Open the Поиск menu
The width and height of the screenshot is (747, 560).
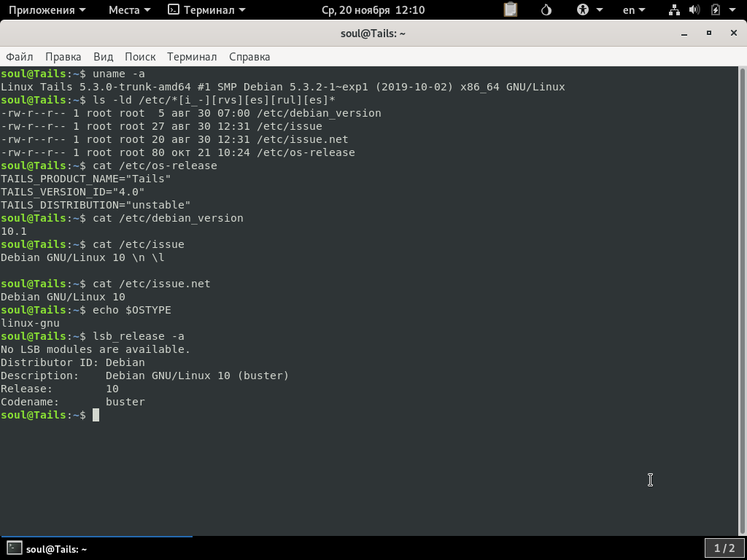coord(140,57)
